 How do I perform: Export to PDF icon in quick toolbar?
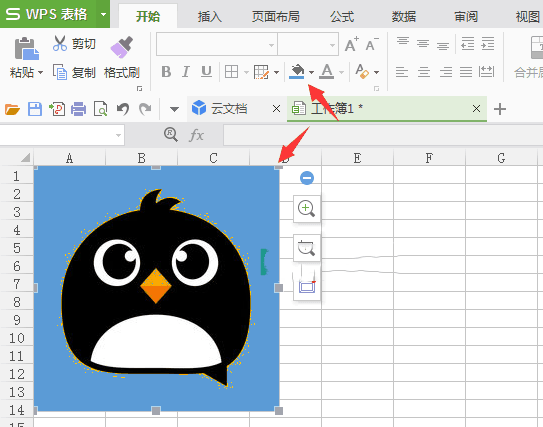(x=57, y=109)
